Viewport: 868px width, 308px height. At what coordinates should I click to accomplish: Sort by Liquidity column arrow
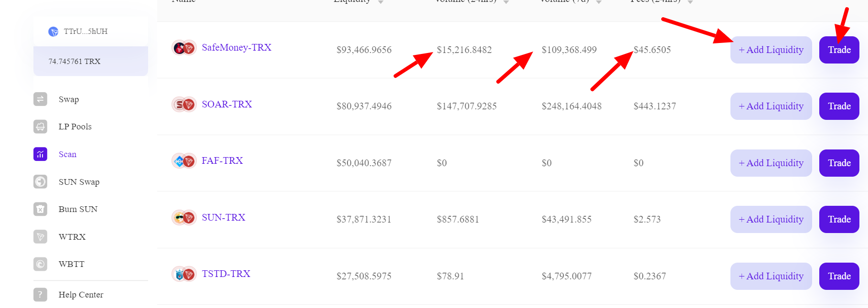click(381, 2)
